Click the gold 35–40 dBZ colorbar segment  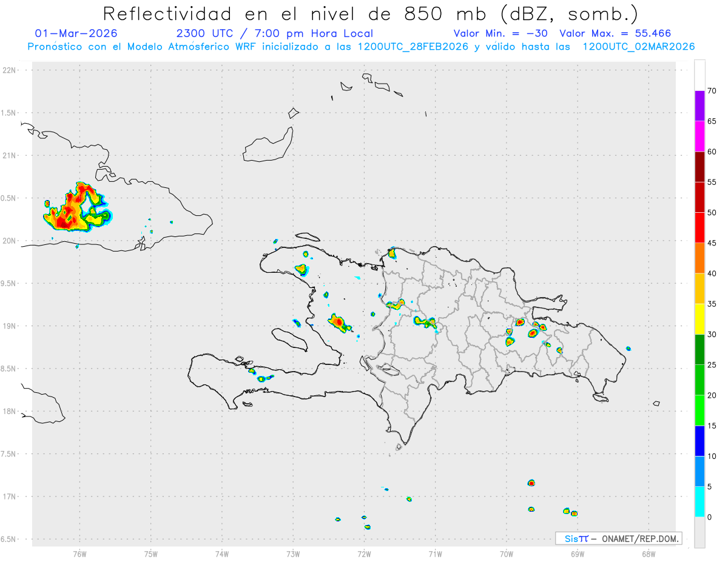[x=699, y=289]
